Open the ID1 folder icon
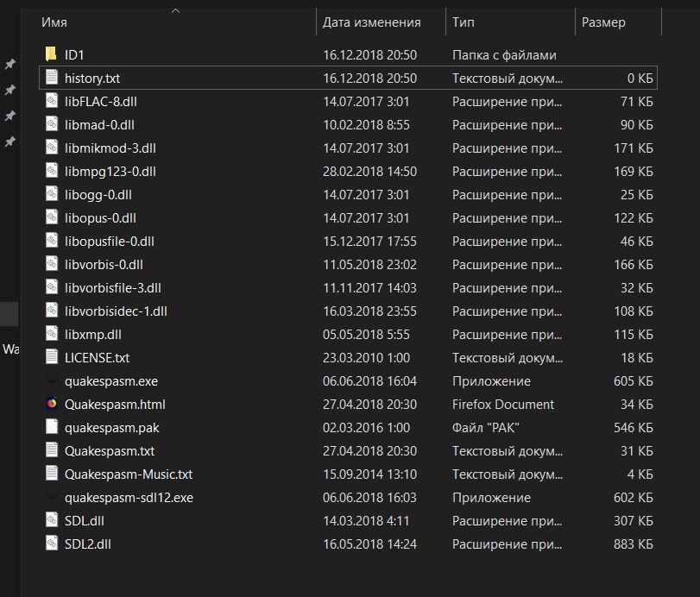This screenshot has width=700, height=597. [x=51, y=54]
